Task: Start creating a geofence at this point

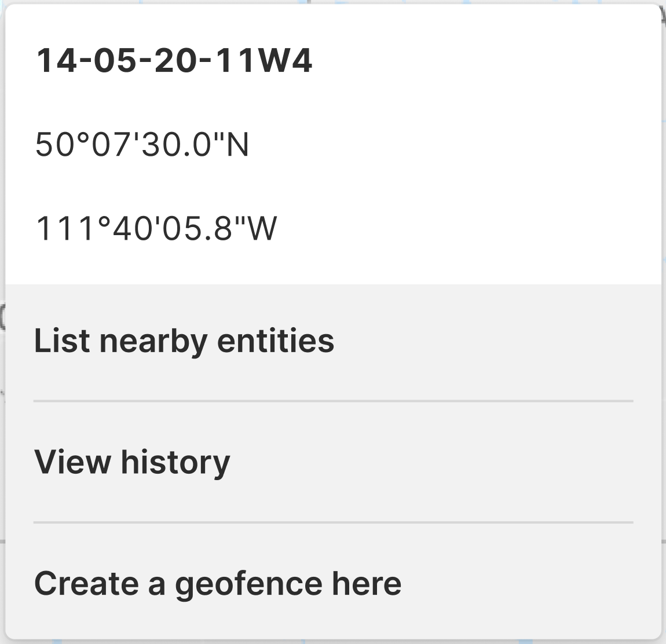Action: (218, 583)
